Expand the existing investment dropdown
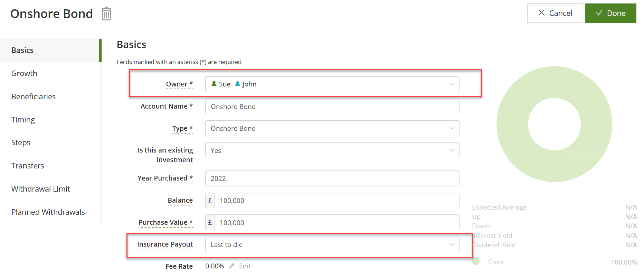The image size is (644, 276). pos(452,150)
